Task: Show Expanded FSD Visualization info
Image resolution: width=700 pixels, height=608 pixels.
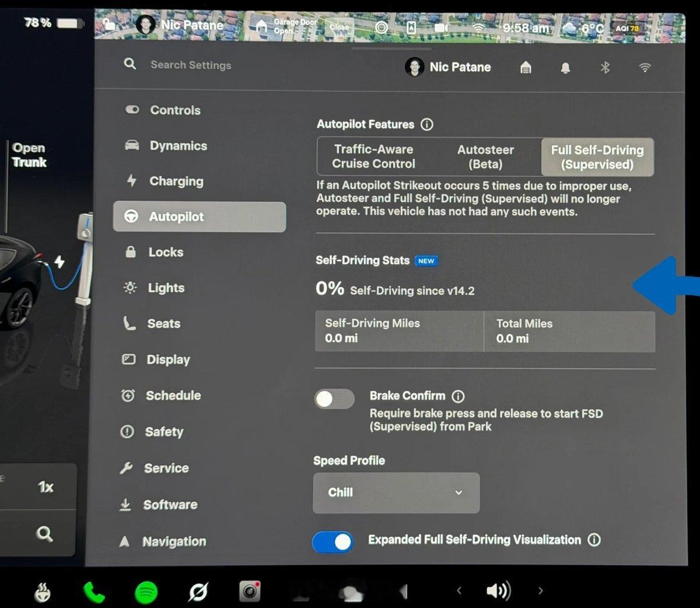Action: click(x=594, y=540)
